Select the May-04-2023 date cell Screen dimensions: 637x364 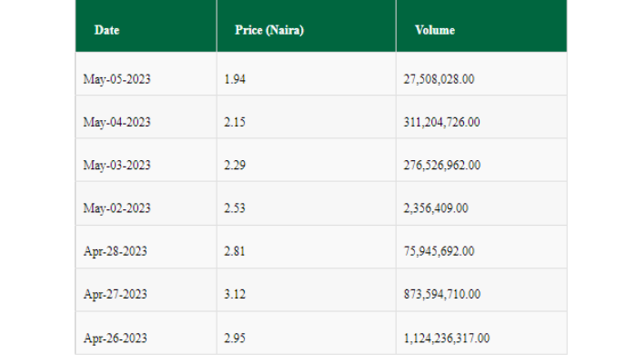click(116, 122)
